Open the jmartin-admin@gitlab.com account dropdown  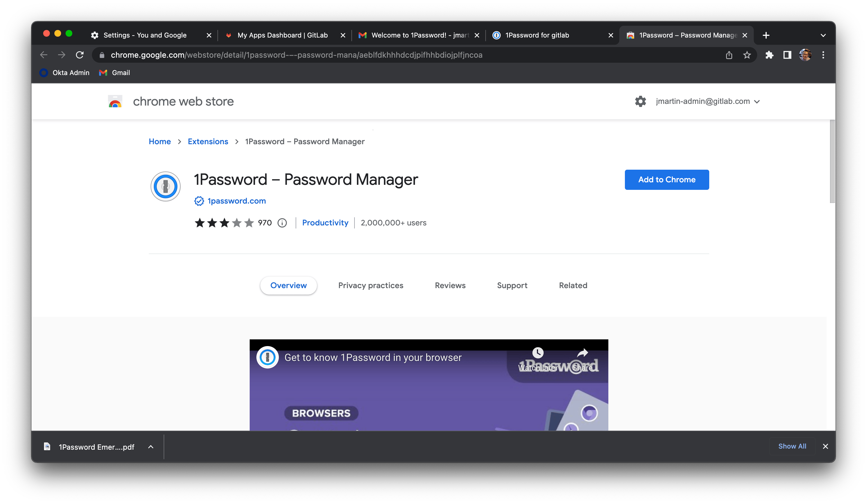pos(708,101)
